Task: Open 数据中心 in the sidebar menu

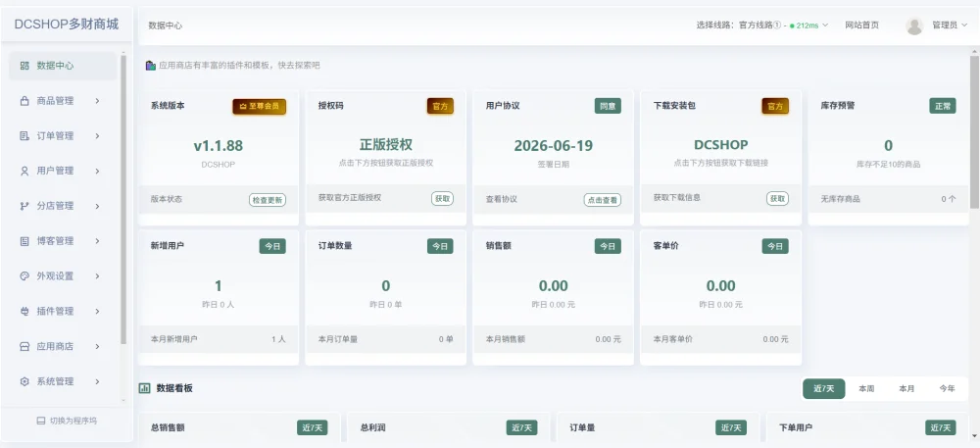Action: tap(63, 66)
